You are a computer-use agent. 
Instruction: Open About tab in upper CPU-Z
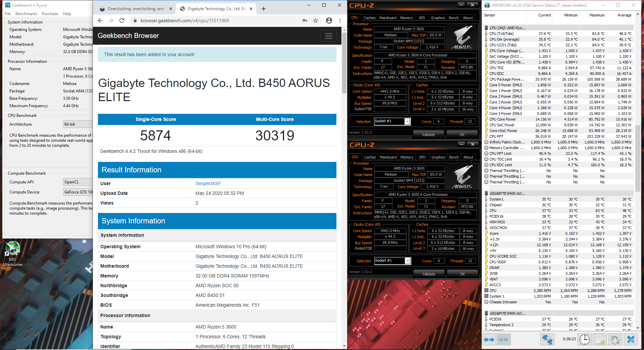click(468, 18)
